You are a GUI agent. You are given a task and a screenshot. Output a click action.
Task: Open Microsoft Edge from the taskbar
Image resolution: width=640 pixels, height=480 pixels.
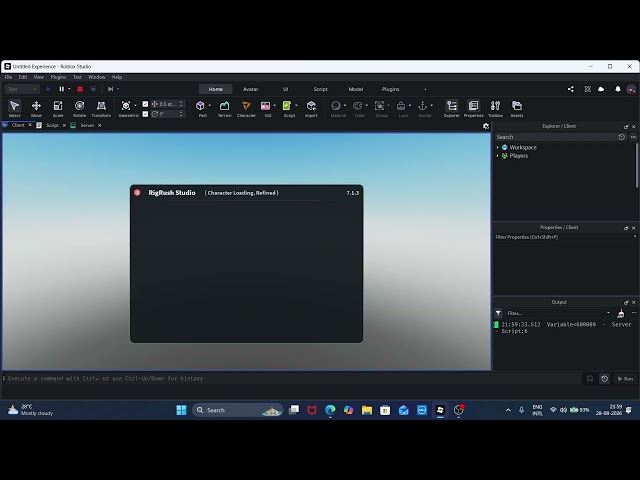coord(330,410)
